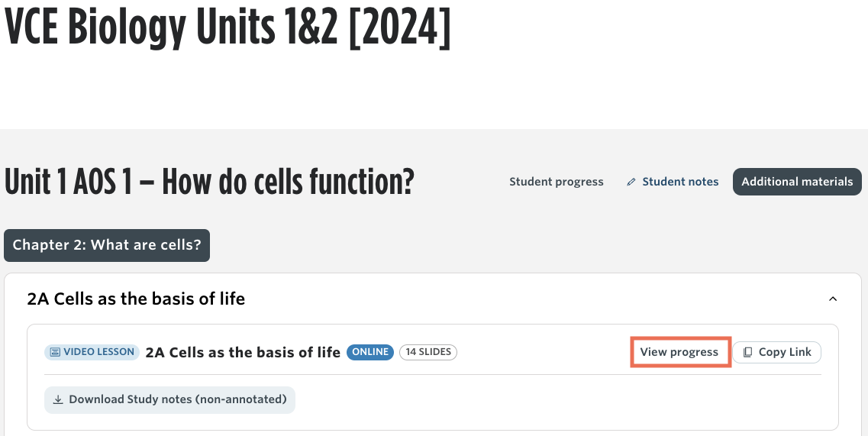868x436 pixels.
Task: Open the 2A video lesson title link
Action: pyautogui.click(x=243, y=352)
